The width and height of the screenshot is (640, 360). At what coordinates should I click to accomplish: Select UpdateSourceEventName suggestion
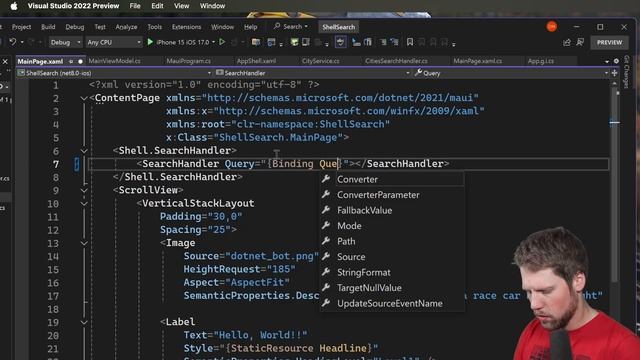(392, 303)
